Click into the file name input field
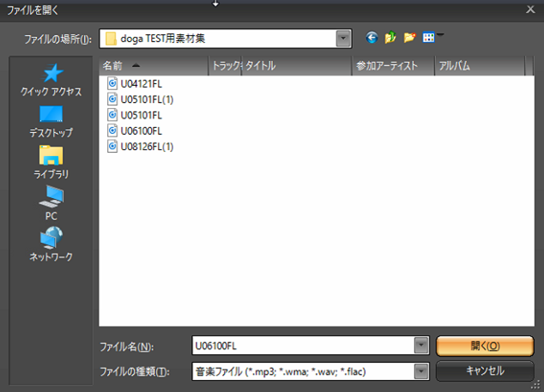 [303, 346]
